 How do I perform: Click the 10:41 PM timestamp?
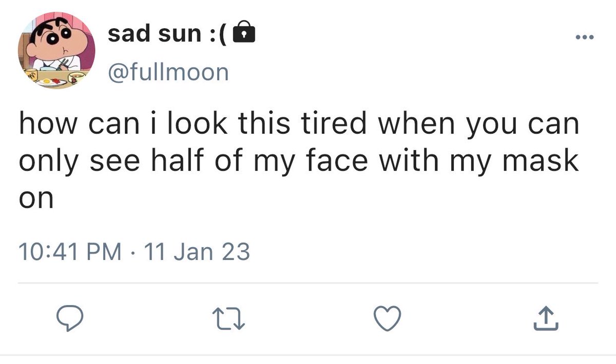pos(70,252)
